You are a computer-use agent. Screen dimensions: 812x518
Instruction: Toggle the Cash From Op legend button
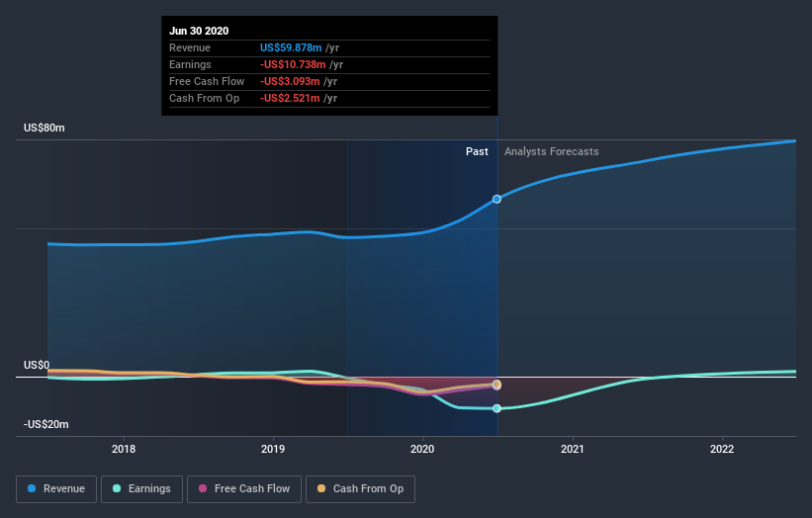pyautogui.click(x=360, y=489)
